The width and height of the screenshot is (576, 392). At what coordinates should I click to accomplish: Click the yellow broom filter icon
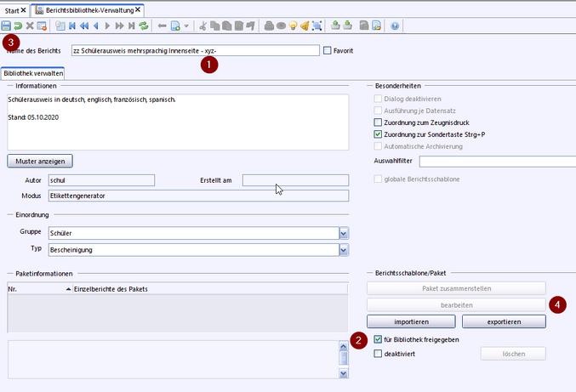pyautogui.click(x=305, y=26)
